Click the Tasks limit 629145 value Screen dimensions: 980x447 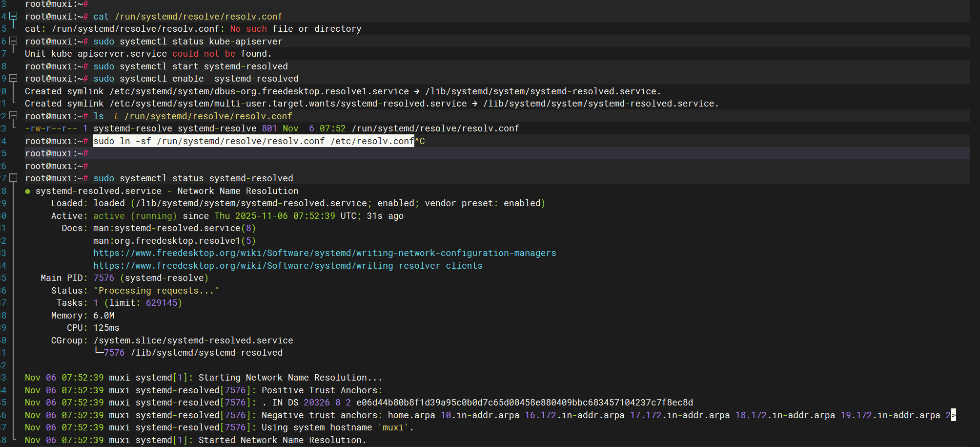(x=162, y=302)
